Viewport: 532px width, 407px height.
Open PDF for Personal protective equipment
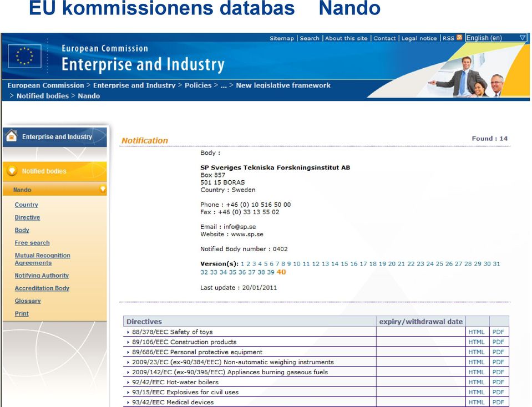(x=498, y=352)
